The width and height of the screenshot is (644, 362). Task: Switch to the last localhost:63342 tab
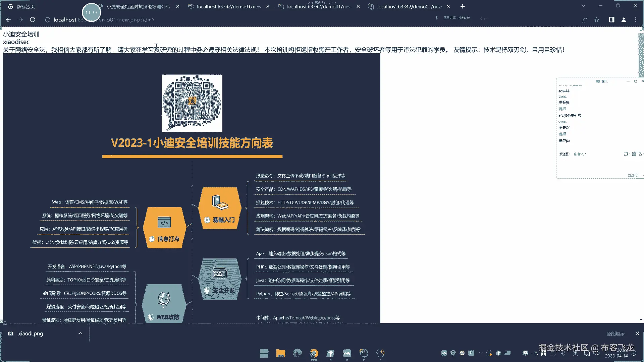pyautogui.click(x=409, y=7)
